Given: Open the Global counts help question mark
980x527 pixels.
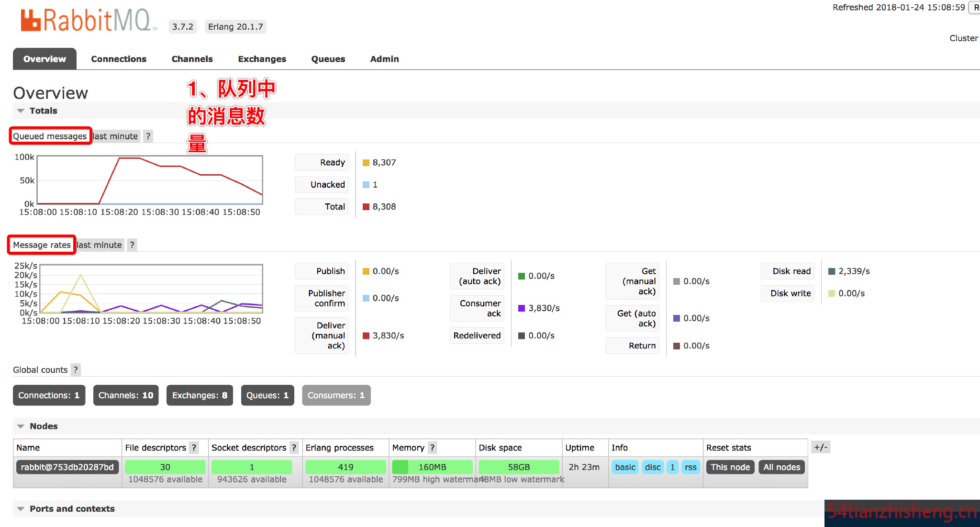Looking at the screenshot, I should (76, 370).
